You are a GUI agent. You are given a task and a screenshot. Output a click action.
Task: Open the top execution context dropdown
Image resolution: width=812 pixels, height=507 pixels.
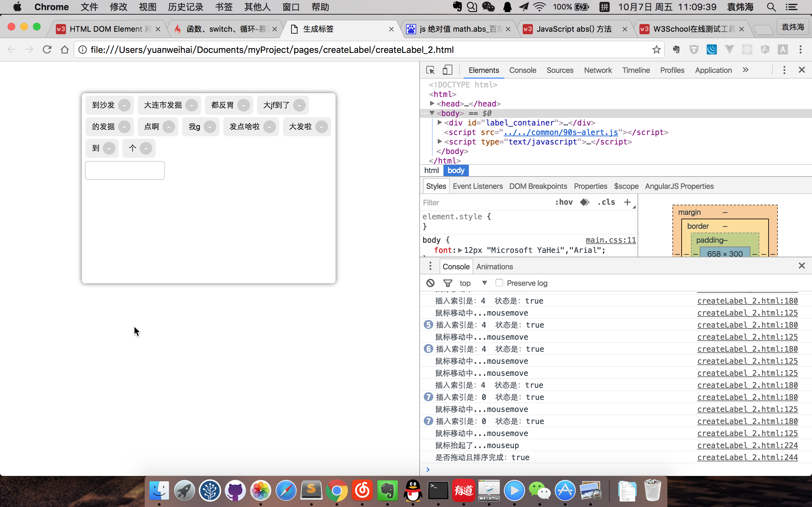[x=473, y=283]
